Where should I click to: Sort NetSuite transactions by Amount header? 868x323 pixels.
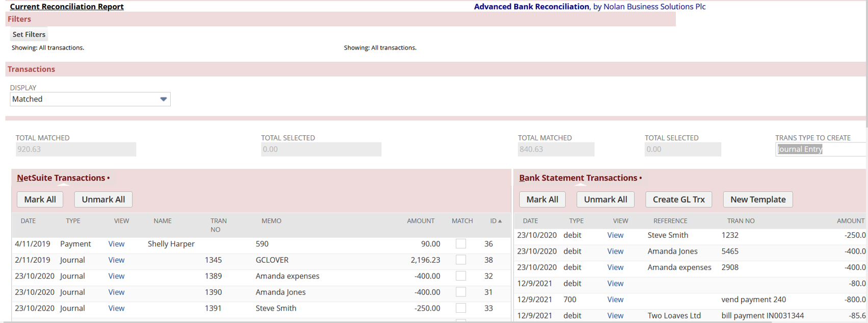[420, 221]
